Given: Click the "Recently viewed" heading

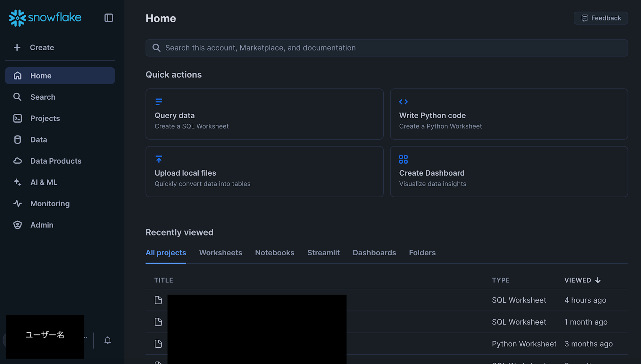Looking at the screenshot, I should click(x=179, y=232).
